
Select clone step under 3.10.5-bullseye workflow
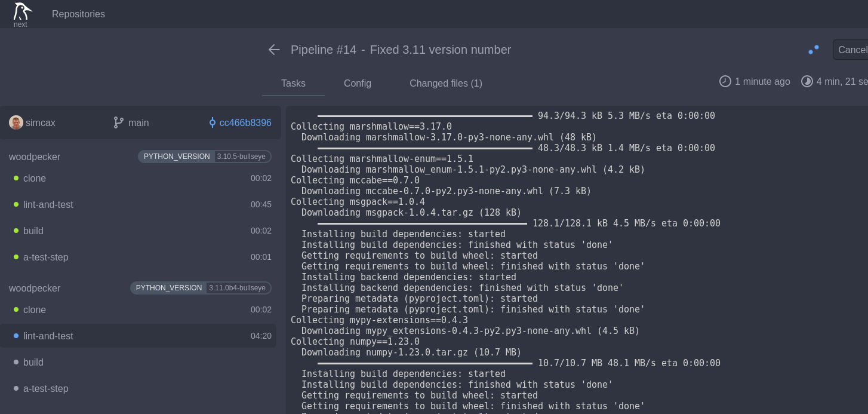pos(35,178)
